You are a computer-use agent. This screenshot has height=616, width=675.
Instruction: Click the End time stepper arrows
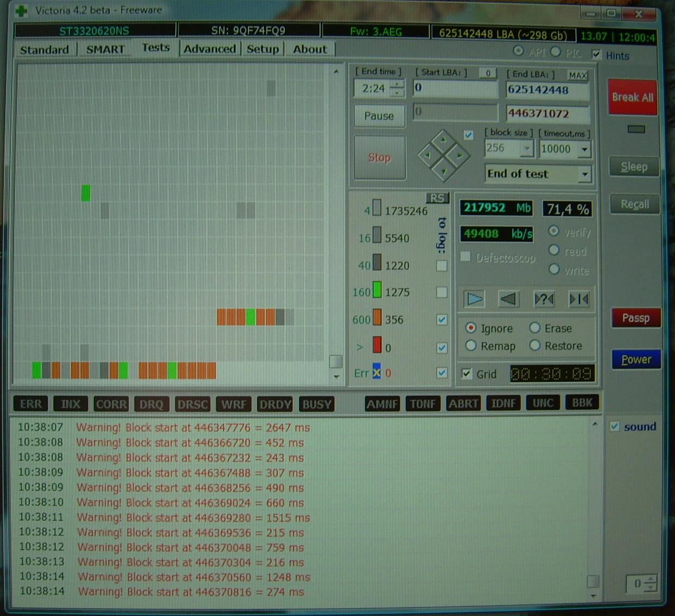(x=398, y=88)
